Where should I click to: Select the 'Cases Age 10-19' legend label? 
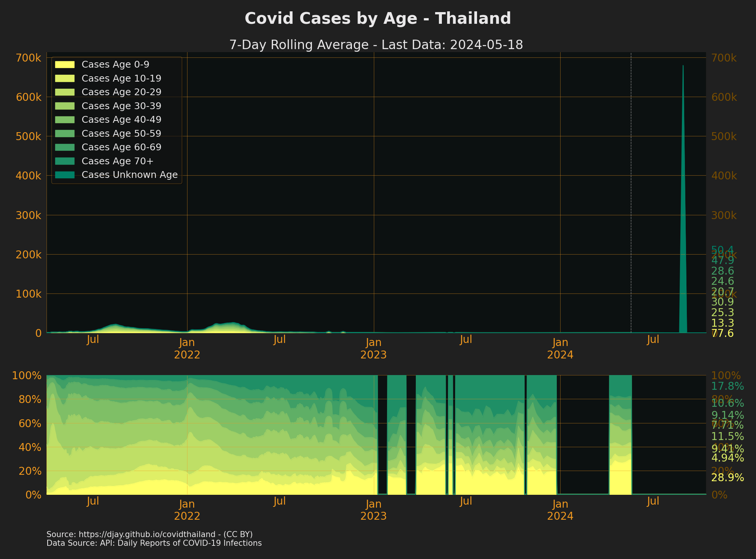[x=121, y=78]
